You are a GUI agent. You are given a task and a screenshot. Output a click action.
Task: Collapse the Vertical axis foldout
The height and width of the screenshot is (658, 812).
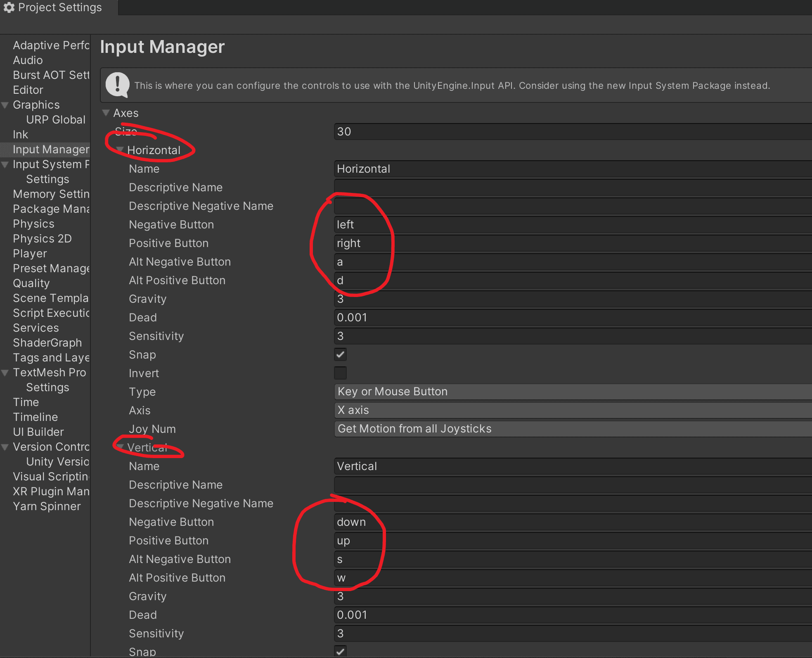click(120, 447)
